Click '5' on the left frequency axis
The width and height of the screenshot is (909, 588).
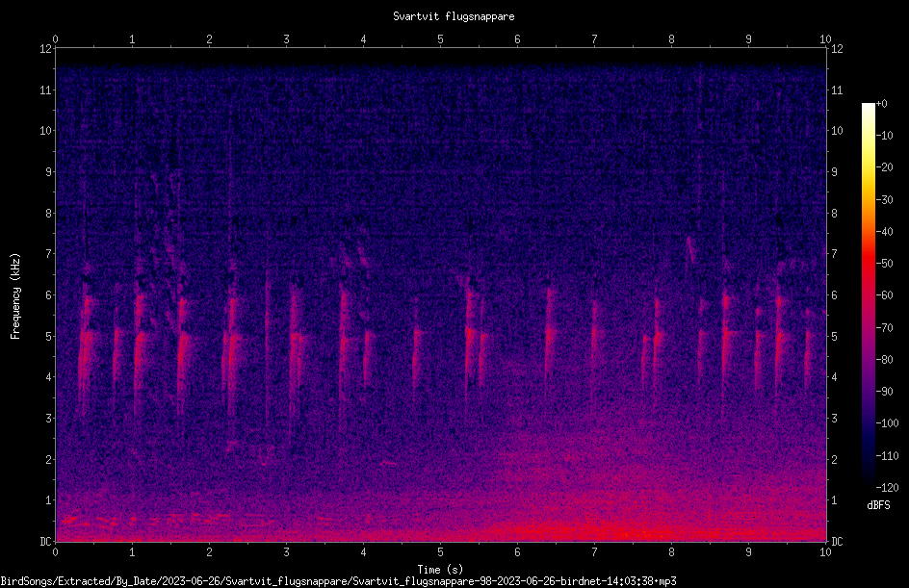48,336
